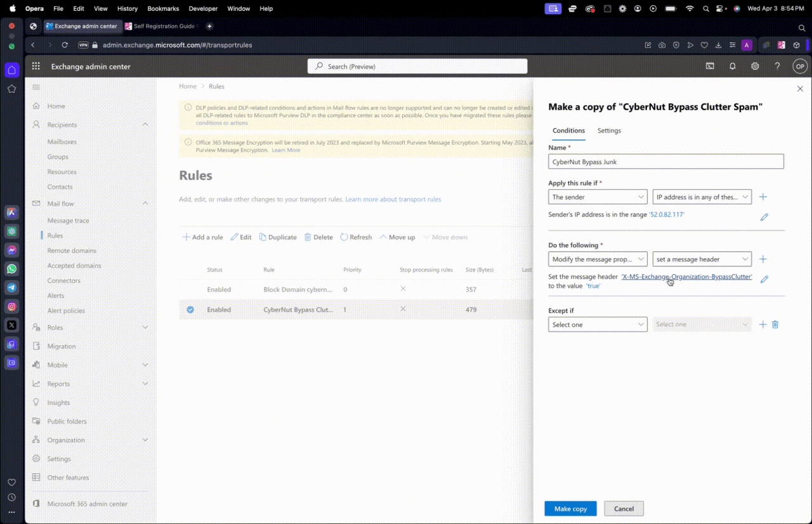Click the pencil icon beside sender's IP range
812x524 pixels.
pyautogui.click(x=764, y=217)
